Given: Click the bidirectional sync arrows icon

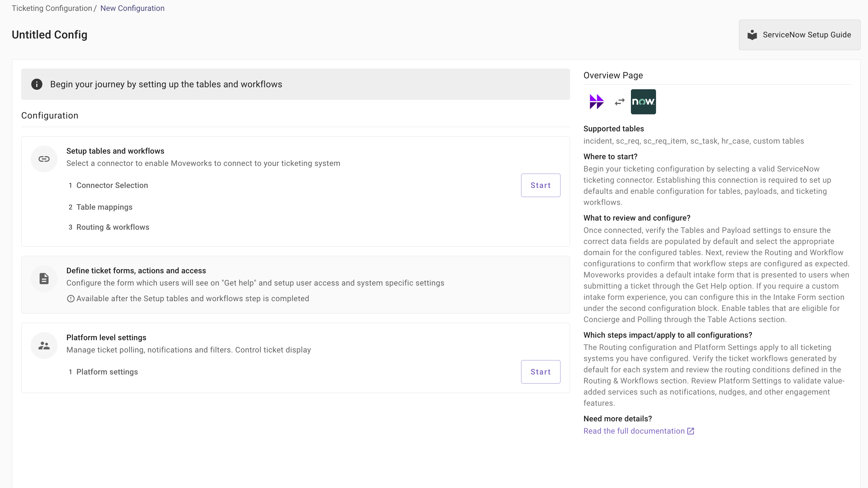Looking at the screenshot, I should click(619, 102).
